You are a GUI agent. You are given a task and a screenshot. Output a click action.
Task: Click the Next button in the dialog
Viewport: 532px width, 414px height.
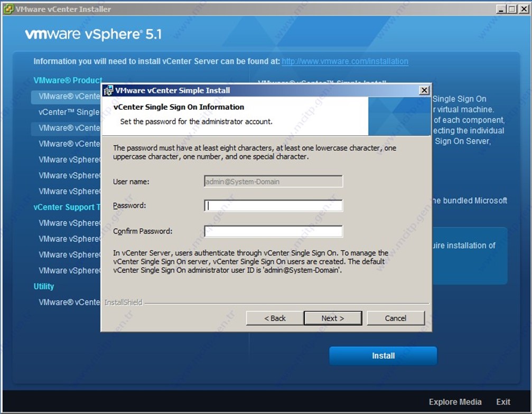click(x=333, y=318)
